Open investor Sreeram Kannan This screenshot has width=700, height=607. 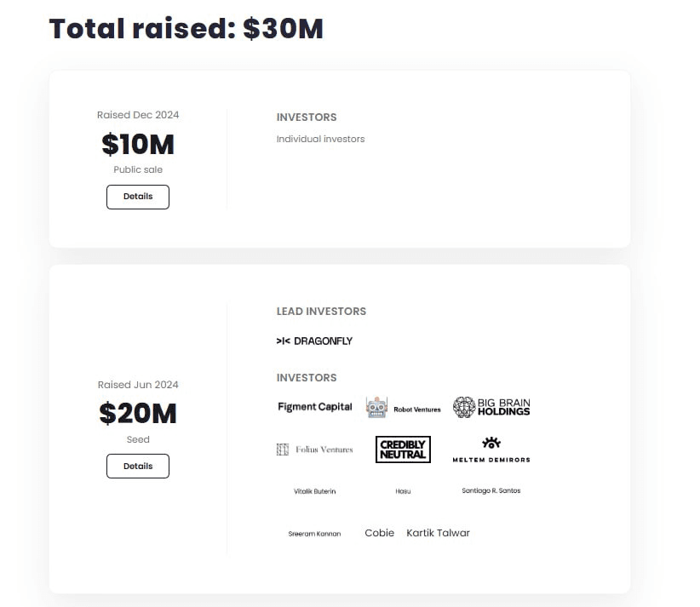(314, 534)
